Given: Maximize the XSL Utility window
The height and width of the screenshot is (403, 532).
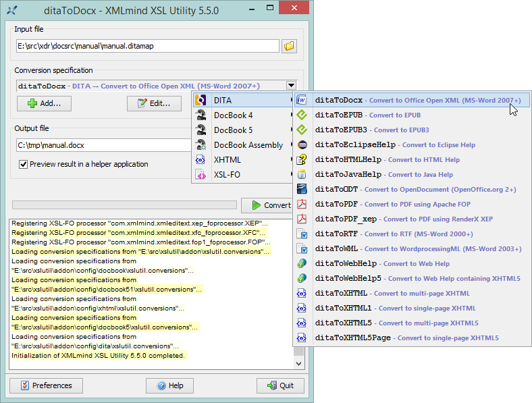Looking at the screenshot, I should pyautogui.click(x=270, y=8).
